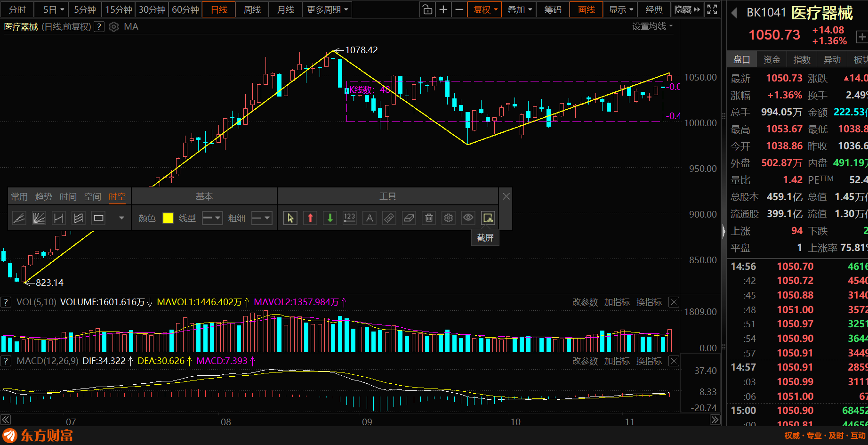
Task: Click help icon beside 医疗器械 title
Action: (x=99, y=27)
